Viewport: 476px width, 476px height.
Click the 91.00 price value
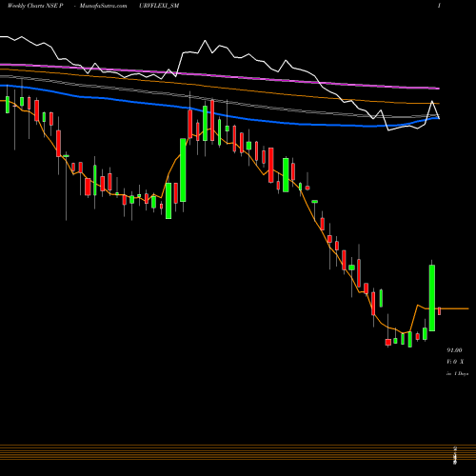point(454,350)
